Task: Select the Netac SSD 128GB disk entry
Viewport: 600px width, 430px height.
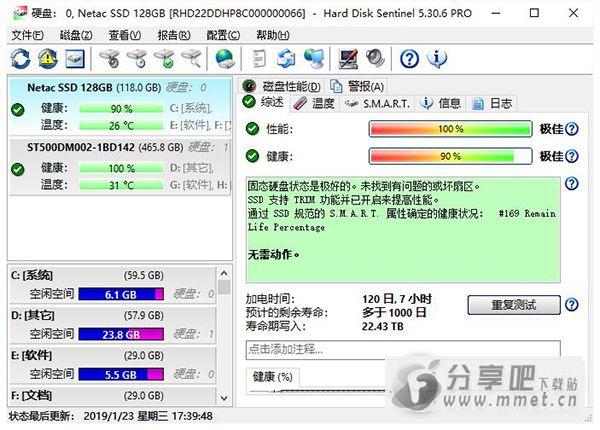Action: pyautogui.click(x=120, y=106)
